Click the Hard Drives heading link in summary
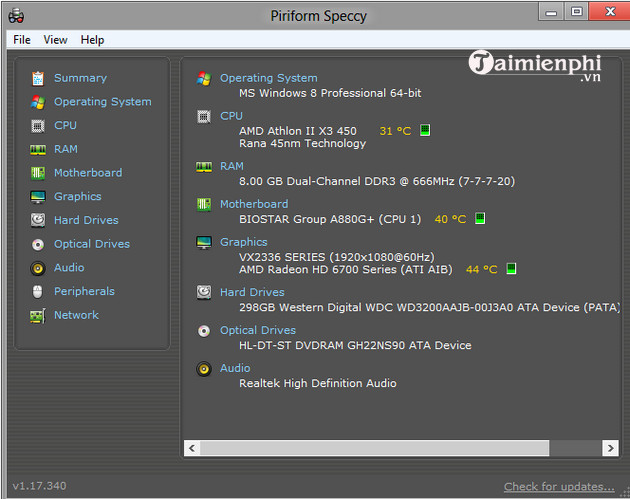This screenshot has width=630, height=499. 252,292
